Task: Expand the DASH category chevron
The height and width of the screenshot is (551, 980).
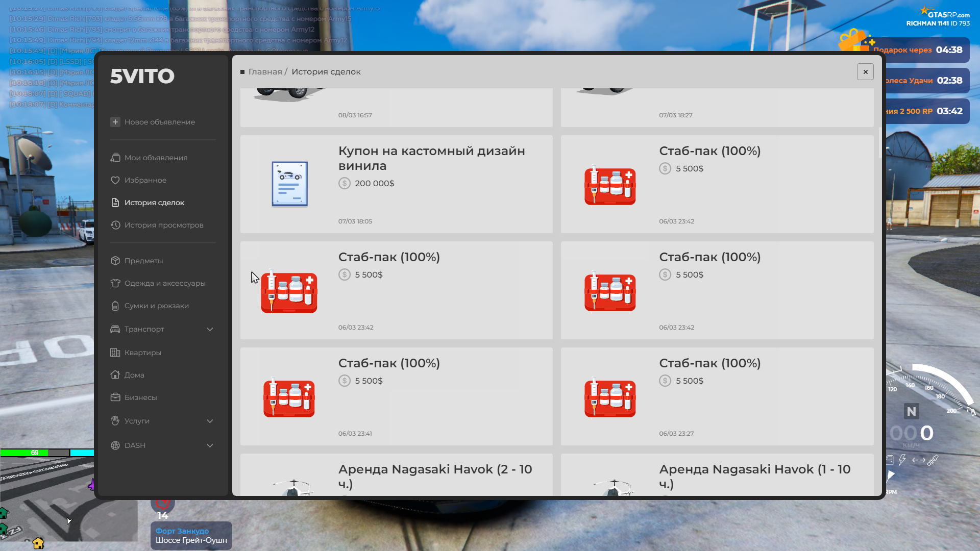Action: click(210, 445)
